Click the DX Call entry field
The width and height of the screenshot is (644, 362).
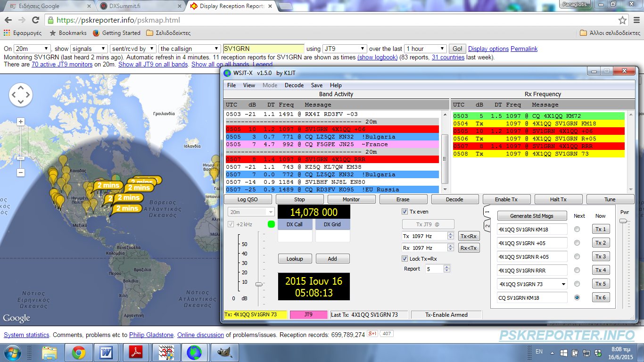[295, 236]
